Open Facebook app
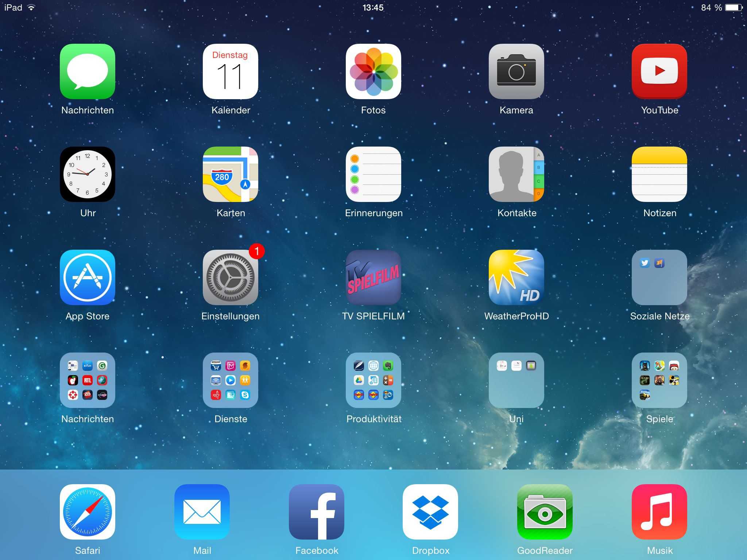The width and height of the screenshot is (747, 560). [x=316, y=517]
